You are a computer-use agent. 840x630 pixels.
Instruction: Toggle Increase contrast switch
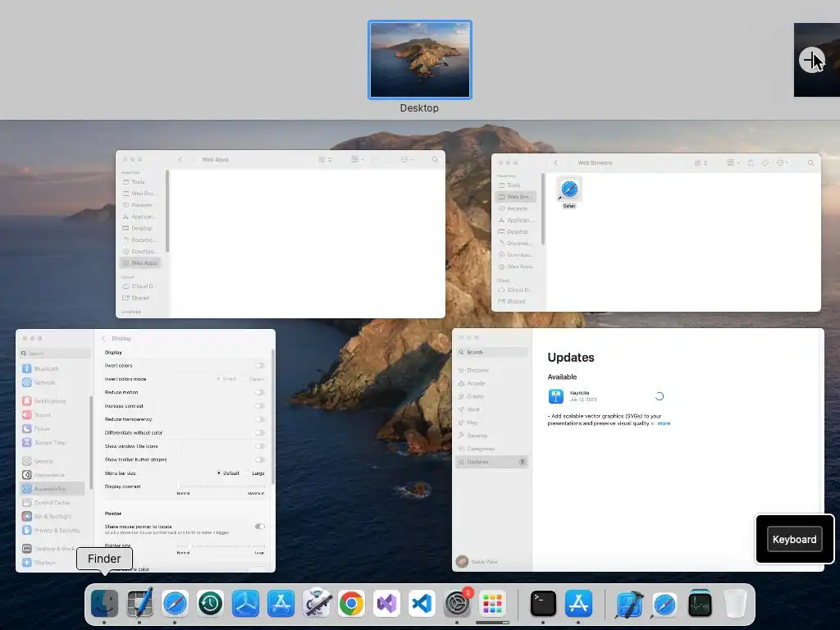pos(259,405)
